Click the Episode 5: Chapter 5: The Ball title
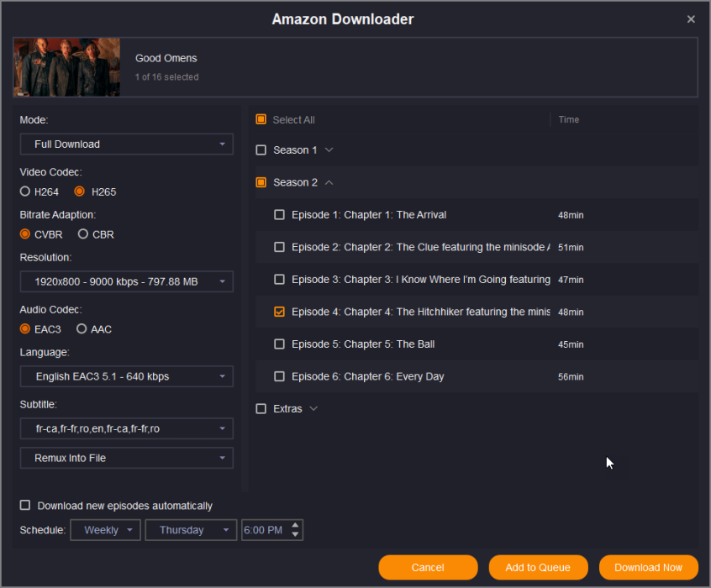The image size is (711, 588). click(x=363, y=344)
